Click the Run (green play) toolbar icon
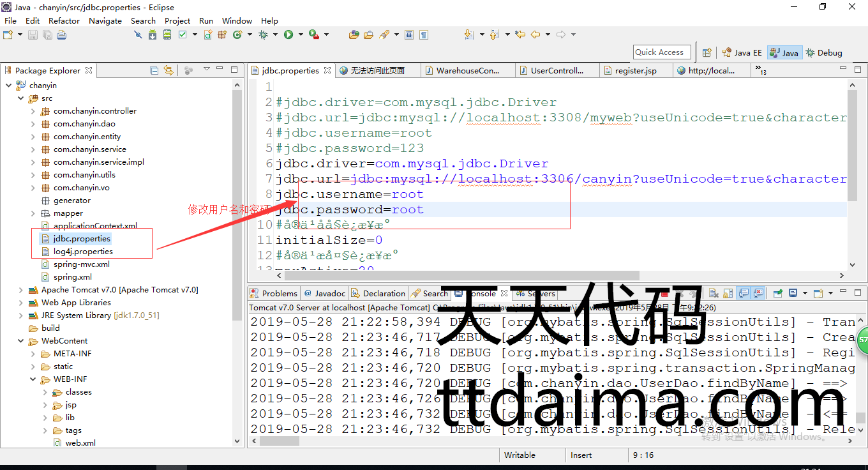The image size is (868, 470). pyautogui.click(x=288, y=35)
